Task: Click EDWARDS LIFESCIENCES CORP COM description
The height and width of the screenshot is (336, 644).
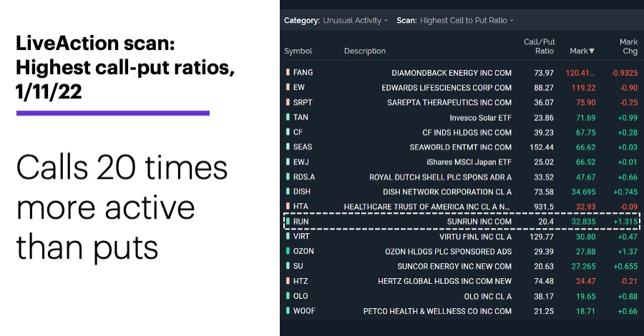Action: point(447,87)
